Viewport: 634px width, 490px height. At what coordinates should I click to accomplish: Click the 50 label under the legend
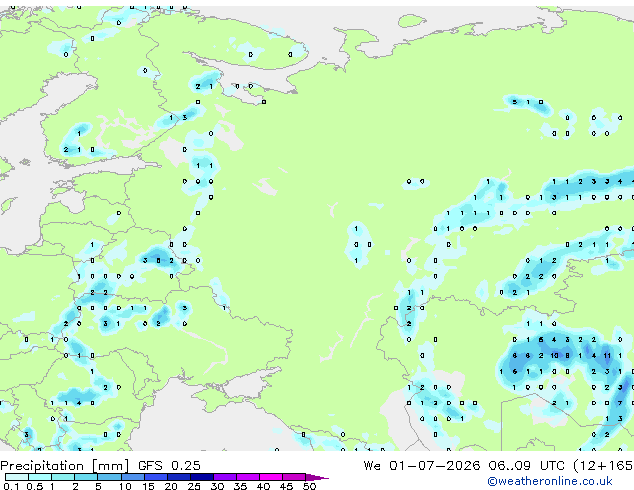[309, 486]
